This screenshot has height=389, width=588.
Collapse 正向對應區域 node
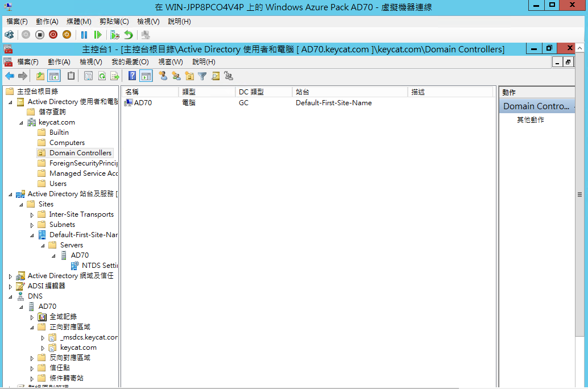tap(32, 328)
